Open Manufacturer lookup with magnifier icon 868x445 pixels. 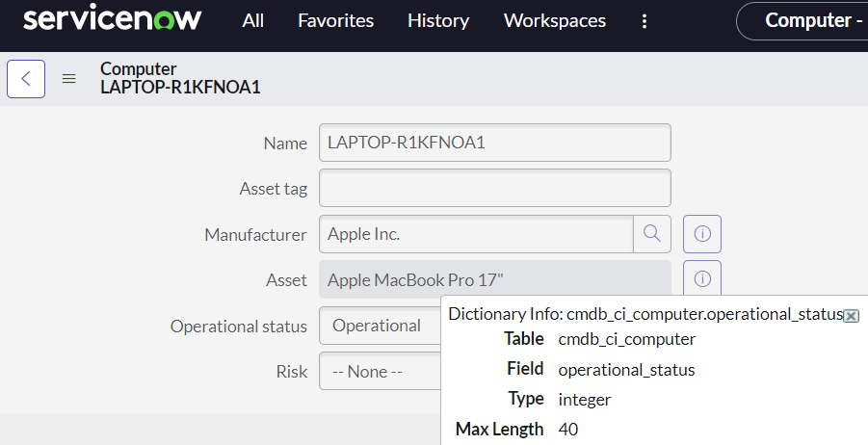coord(652,234)
